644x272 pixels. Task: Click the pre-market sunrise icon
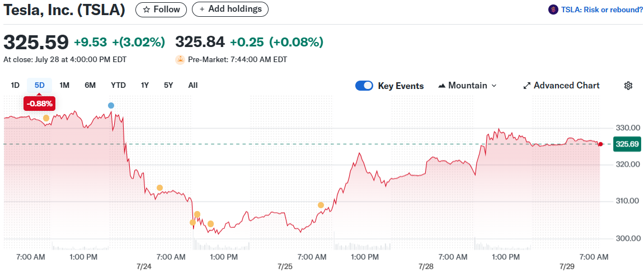[x=180, y=59]
